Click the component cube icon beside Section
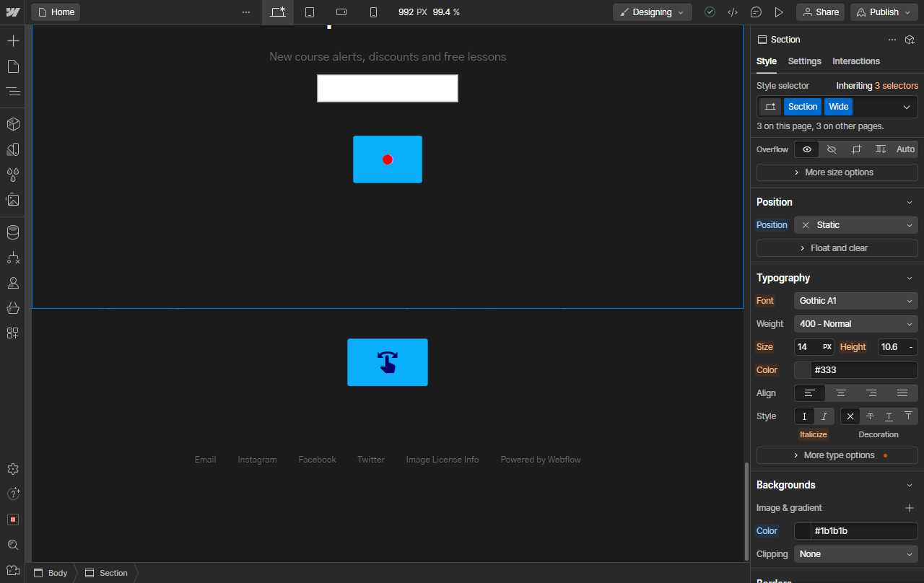This screenshot has height=583, width=924. [x=910, y=40]
